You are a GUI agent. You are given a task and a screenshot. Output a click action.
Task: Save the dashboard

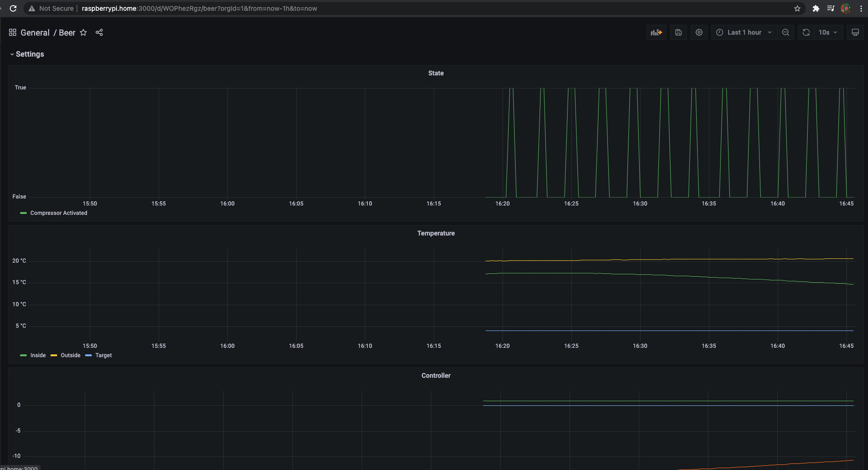678,32
